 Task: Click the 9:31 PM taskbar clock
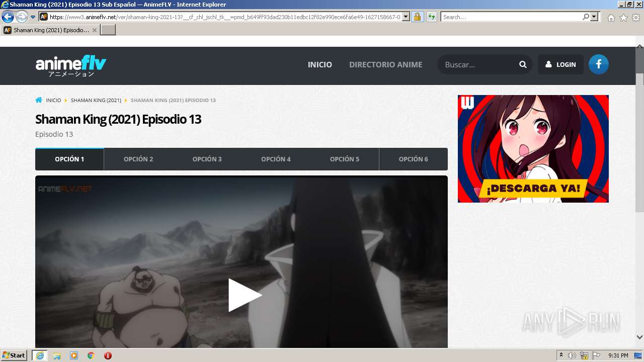coord(618,355)
